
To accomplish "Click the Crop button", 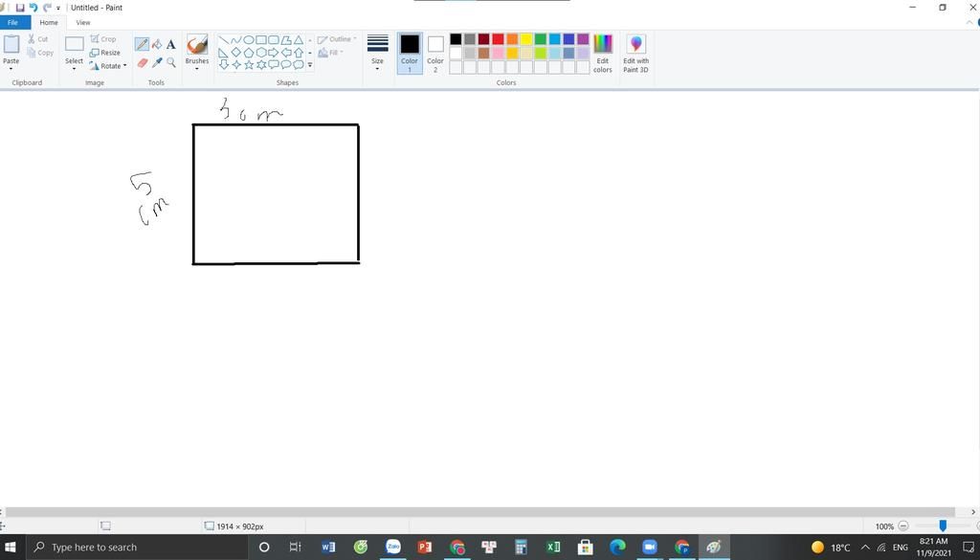I will (106, 39).
